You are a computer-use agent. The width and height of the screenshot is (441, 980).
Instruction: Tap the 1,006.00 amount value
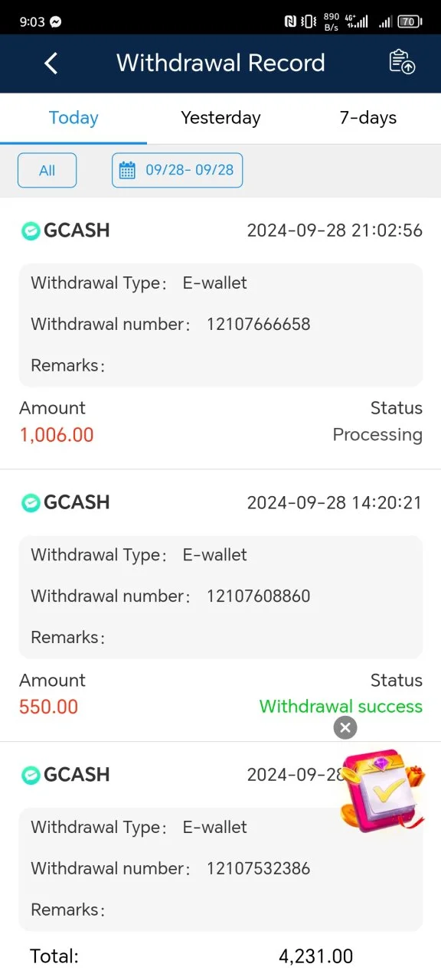pos(57,435)
